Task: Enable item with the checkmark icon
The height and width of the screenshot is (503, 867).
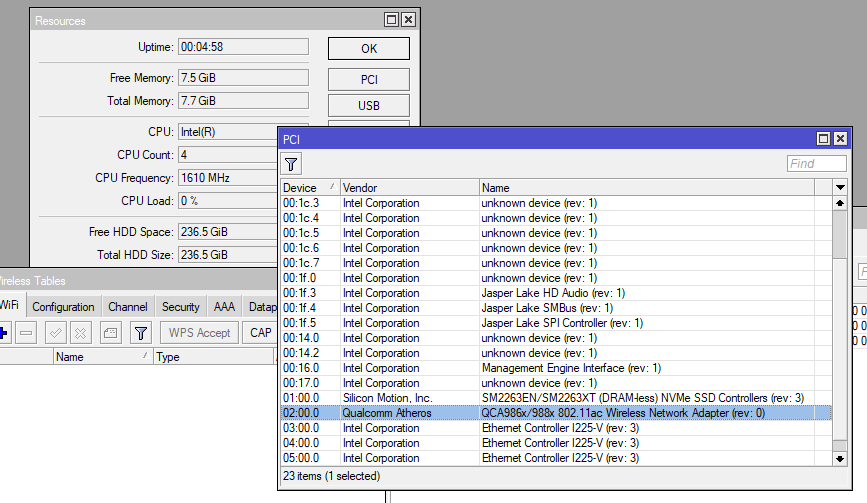Action: pyautogui.click(x=55, y=333)
